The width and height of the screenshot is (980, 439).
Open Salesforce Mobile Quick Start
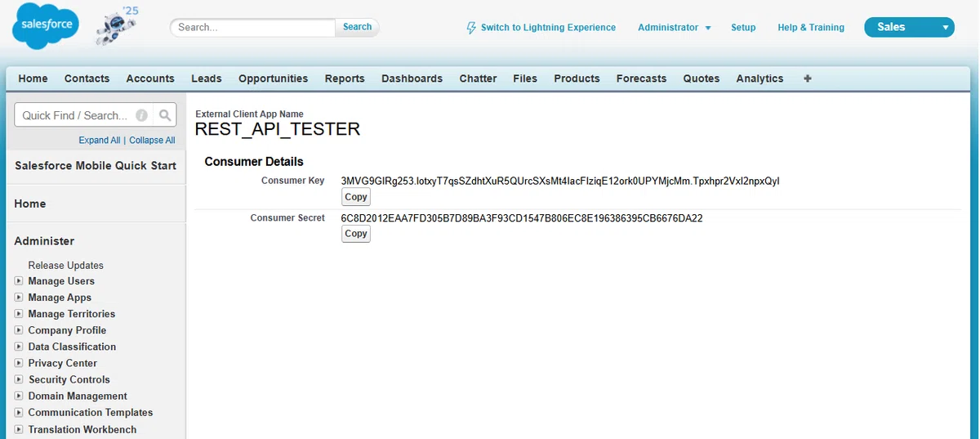96,165
